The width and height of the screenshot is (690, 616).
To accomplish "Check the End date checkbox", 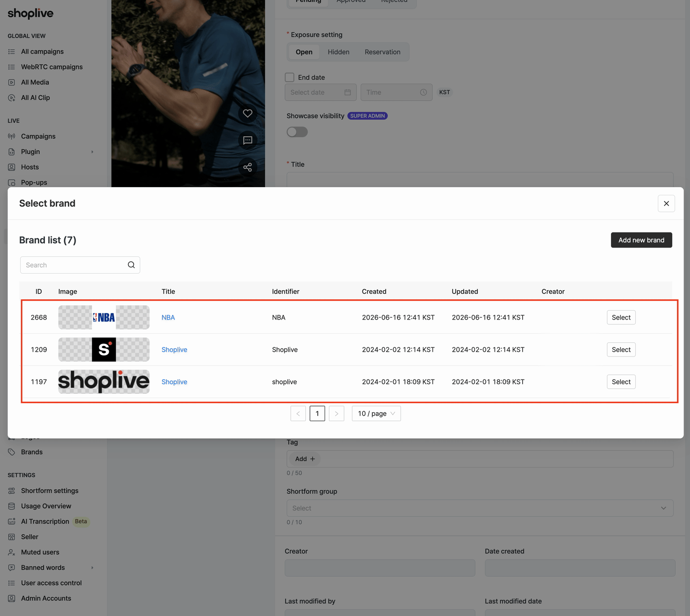I will (x=290, y=77).
